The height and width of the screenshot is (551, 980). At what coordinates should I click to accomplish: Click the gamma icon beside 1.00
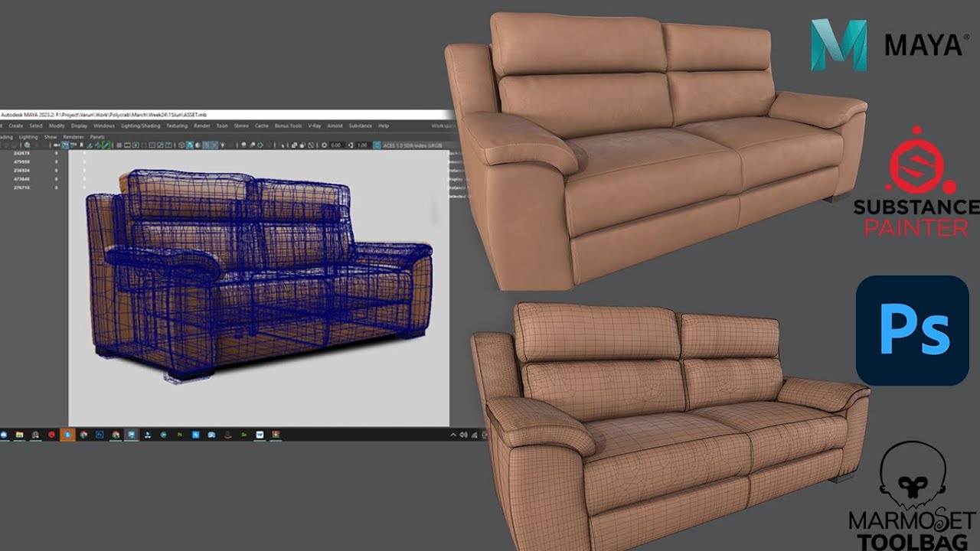click(351, 145)
